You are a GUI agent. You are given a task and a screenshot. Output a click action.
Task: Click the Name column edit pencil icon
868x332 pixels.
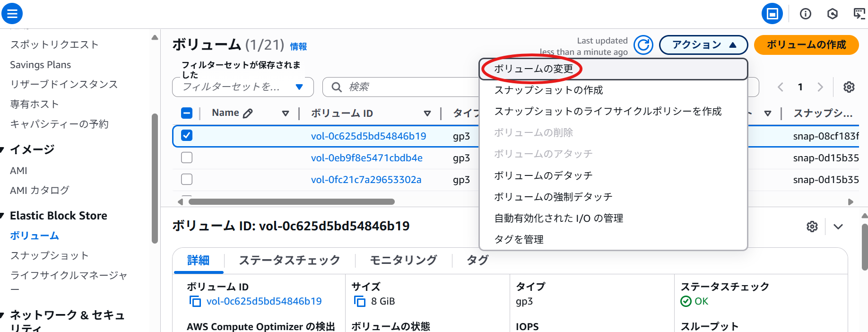(x=248, y=113)
